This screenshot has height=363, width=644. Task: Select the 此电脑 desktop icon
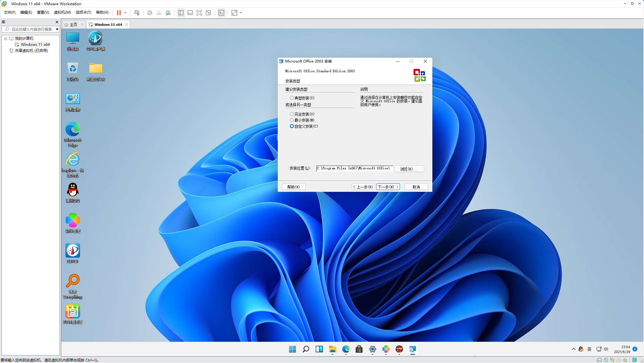(x=73, y=41)
